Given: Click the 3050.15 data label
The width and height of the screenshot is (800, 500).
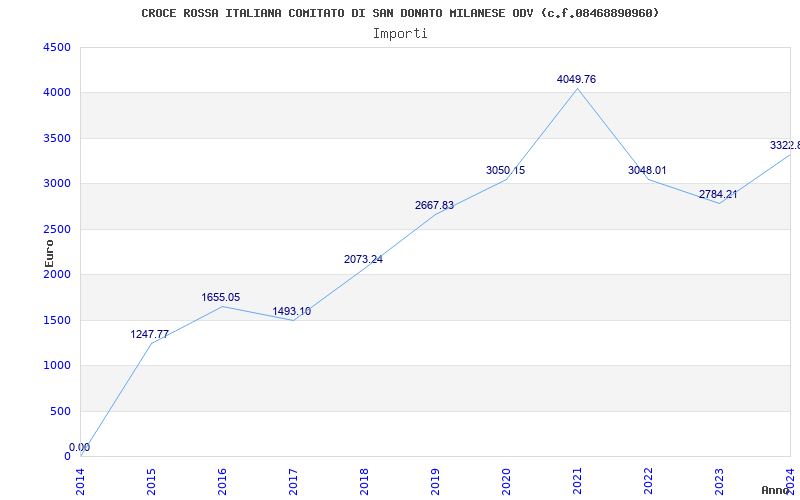Looking at the screenshot, I should point(505,170).
